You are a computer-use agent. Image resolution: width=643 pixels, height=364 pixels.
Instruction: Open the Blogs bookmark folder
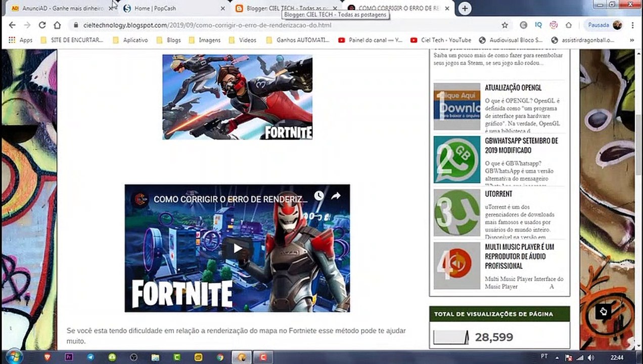pyautogui.click(x=168, y=40)
